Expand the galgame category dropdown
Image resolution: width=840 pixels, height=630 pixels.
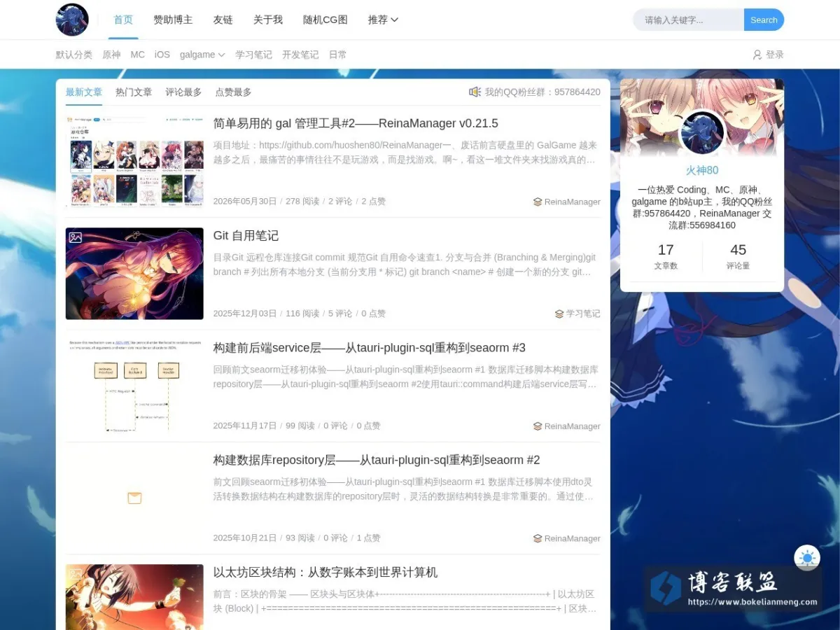202,55
